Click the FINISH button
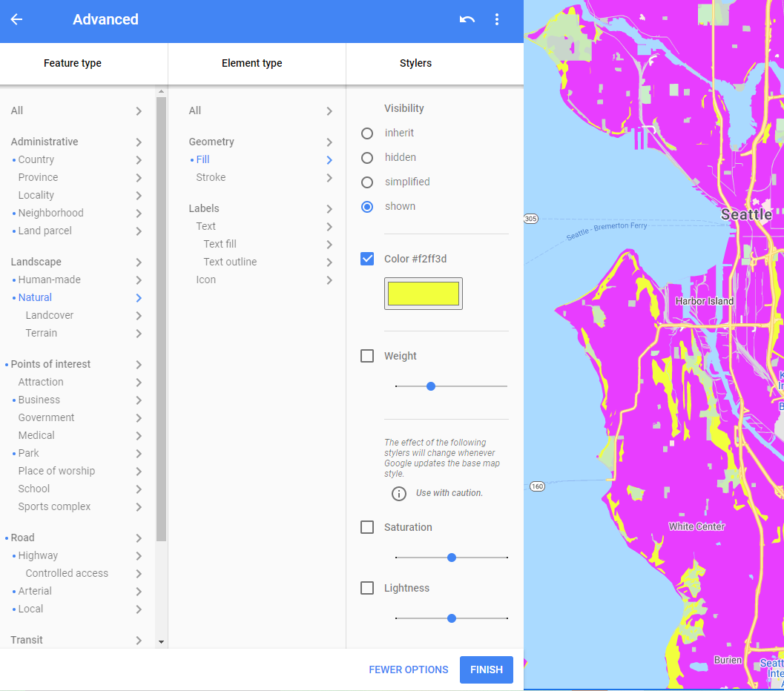The width and height of the screenshot is (784, 691). click(486, 669)
